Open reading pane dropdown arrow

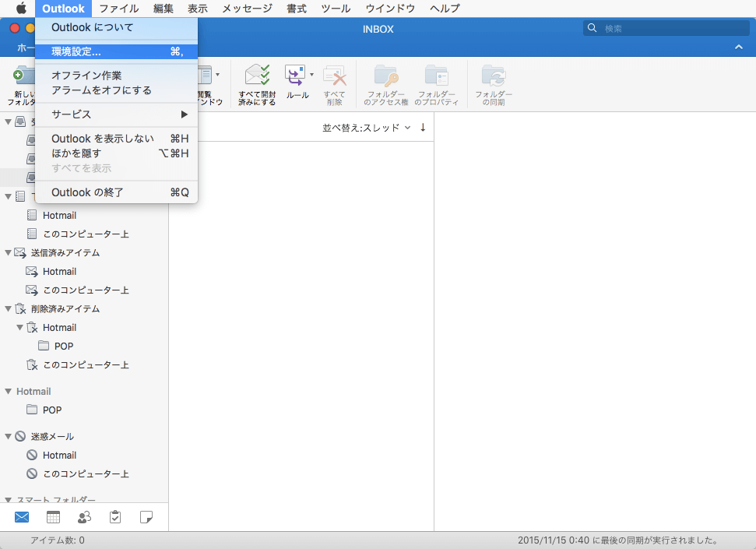[218, 75]
